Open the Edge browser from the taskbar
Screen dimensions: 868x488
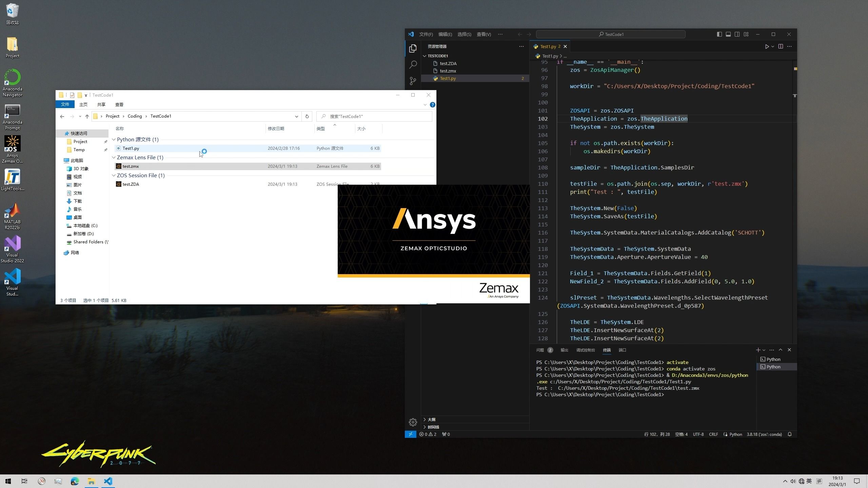[75, 481]
